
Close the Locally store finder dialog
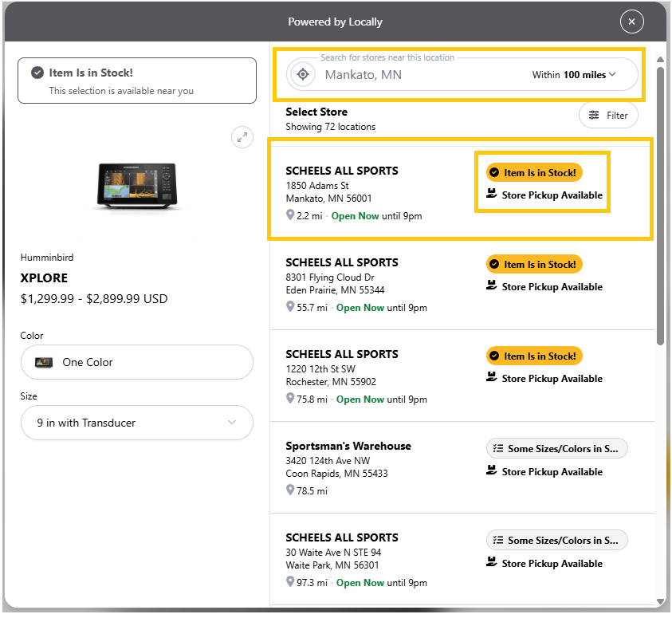631,22
